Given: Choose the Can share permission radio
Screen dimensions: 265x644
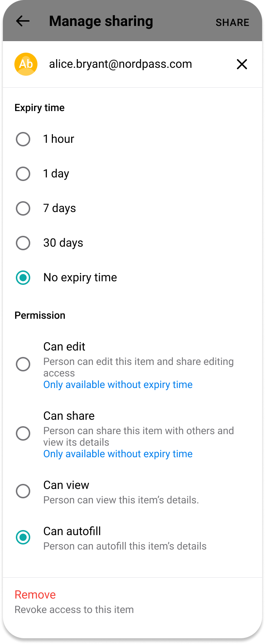Looking at the screenshot, I should [23, 433].
